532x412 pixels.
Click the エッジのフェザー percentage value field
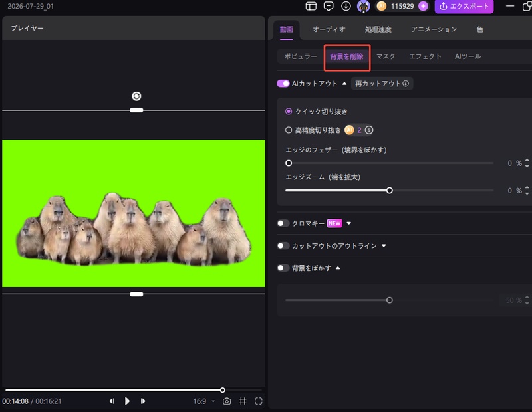514,163
